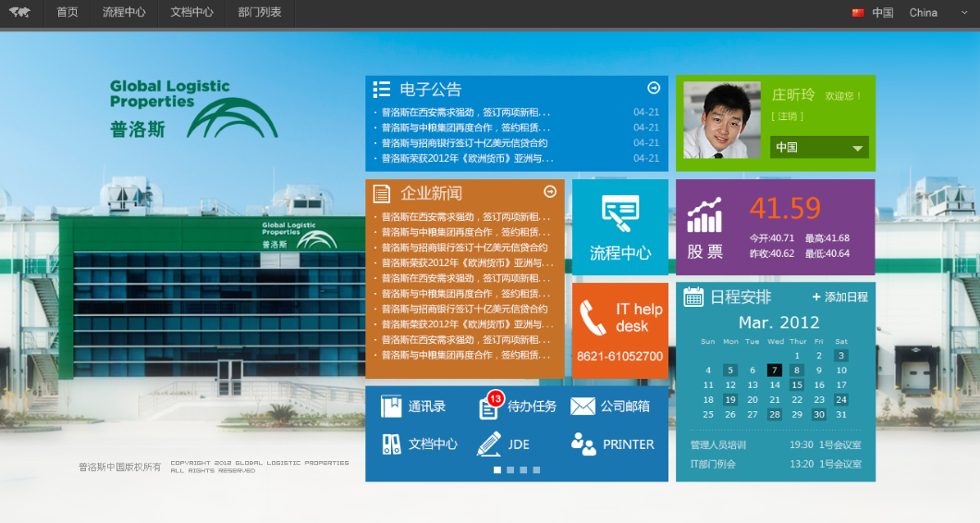
Task: Click the 今开:40.71 stock value
Action: tap(772, 238)
